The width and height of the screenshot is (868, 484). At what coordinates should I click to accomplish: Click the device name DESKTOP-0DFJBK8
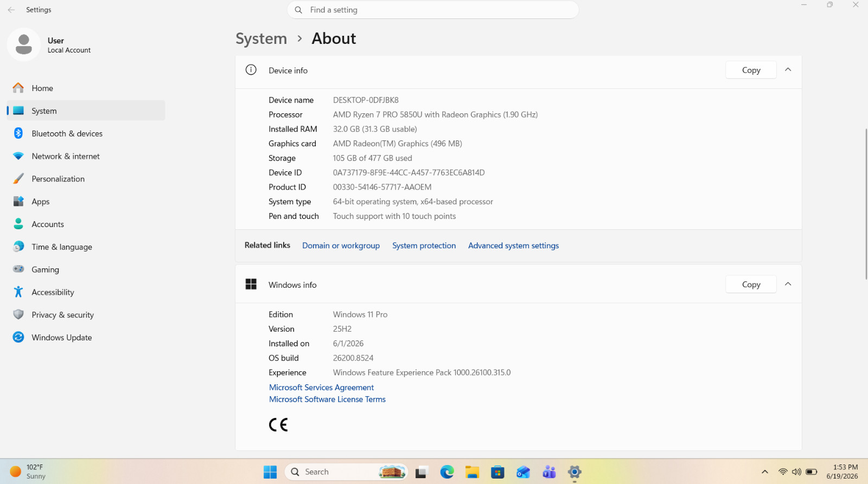pyautogui.click(x=366, y=100)
